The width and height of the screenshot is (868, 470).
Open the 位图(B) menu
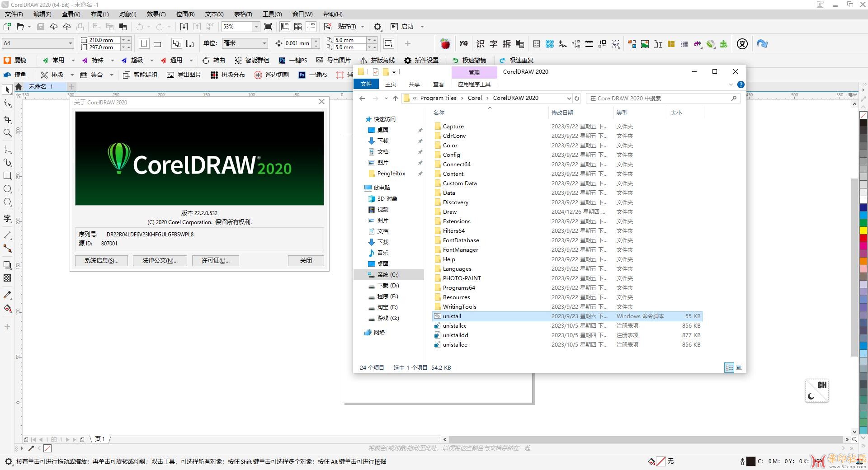[x=185, y=14]
